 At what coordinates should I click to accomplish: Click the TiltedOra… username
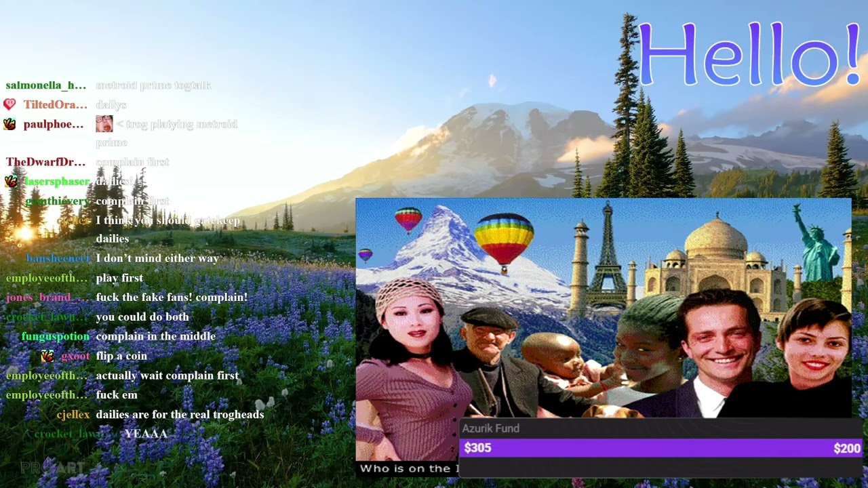(x=56, y=104)
